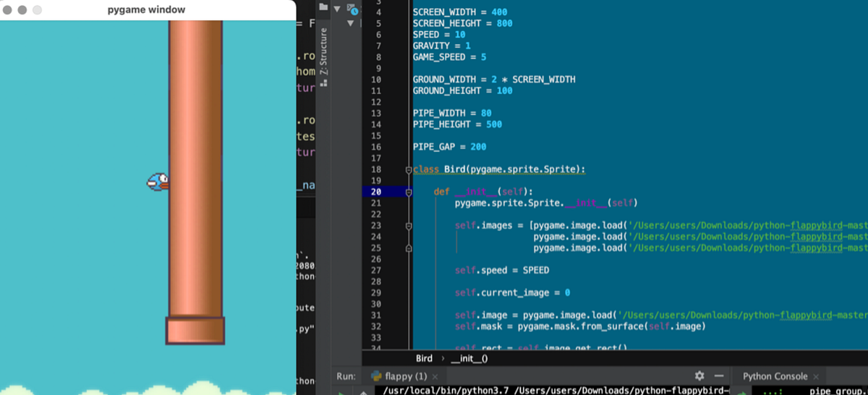This screenshot has height=395, width=868.
Task: Fold the __init__ method at line 20
Action: [409, 192]
